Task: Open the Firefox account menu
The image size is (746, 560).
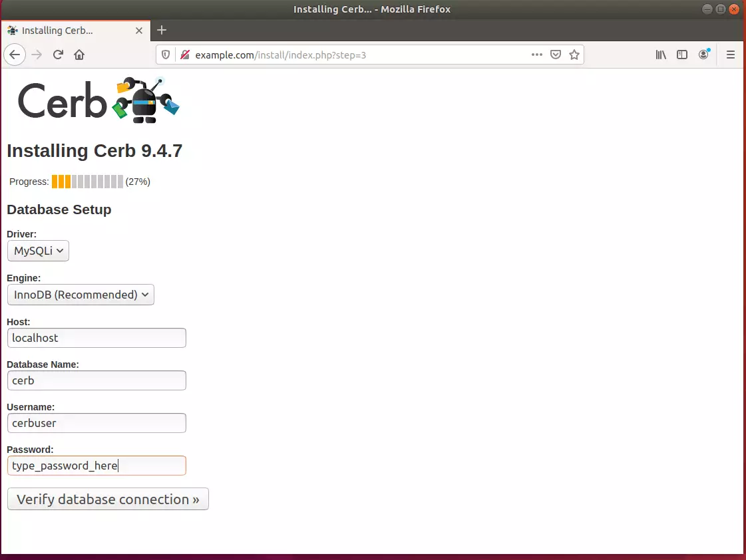Action: point(703,55)
